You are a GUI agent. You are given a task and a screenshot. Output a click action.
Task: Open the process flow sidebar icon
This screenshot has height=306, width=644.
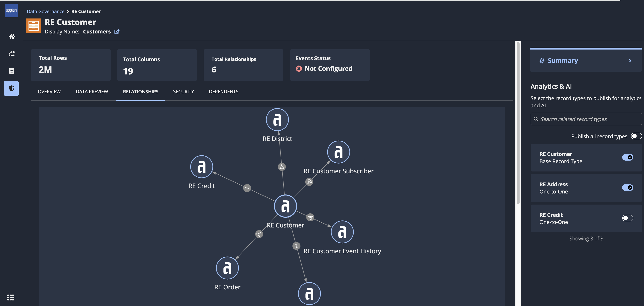(x=11, y=54)
